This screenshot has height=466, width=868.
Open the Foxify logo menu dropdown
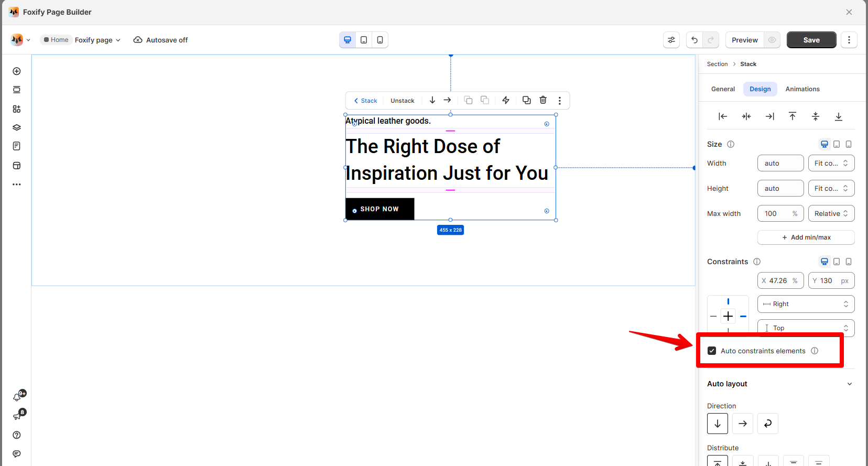coord(20,40)
